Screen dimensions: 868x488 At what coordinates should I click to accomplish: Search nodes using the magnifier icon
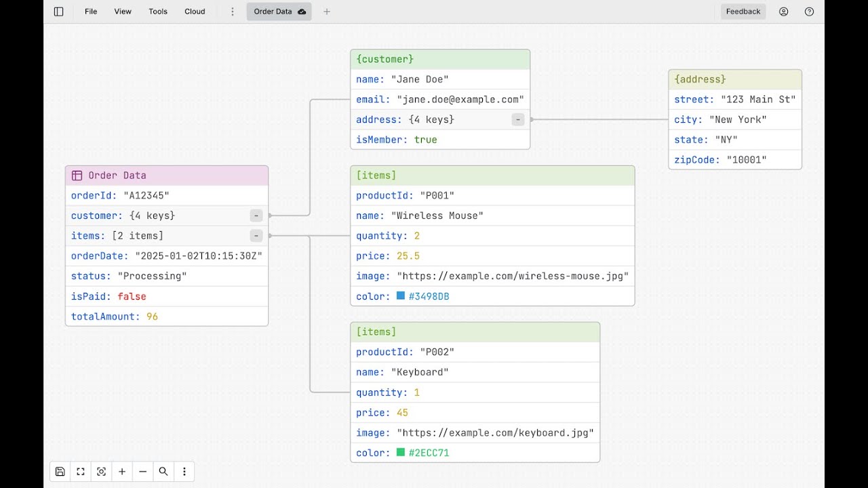click(x=163, y=472)
